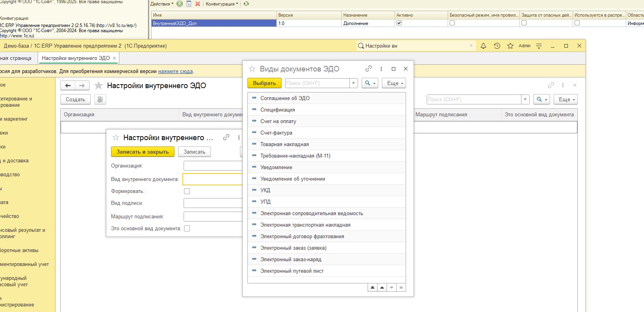Open the и доставка section in sidebar
The height and width of the screenshot is (312, 644).
(x=14, y=161)
